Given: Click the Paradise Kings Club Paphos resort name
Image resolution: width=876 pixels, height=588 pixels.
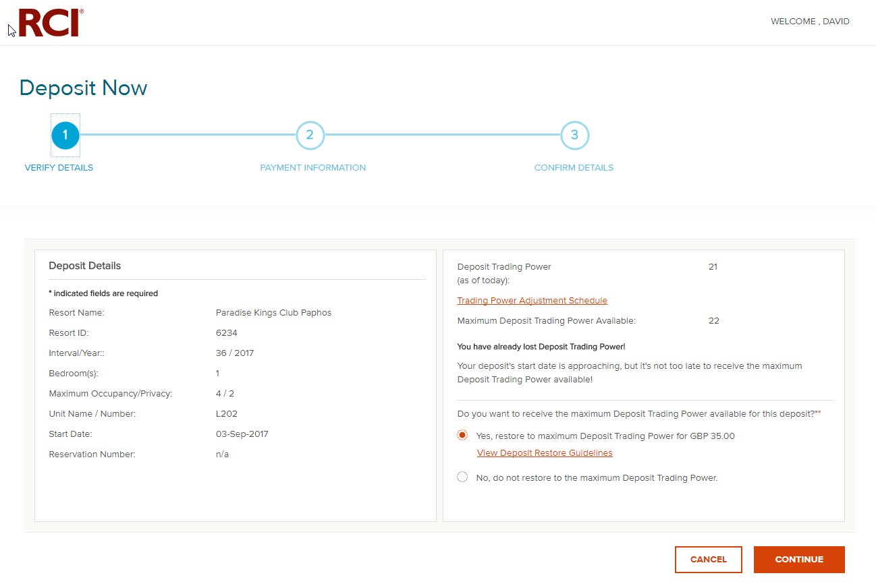Looking at the screenshot, I should tap(273, 313).
